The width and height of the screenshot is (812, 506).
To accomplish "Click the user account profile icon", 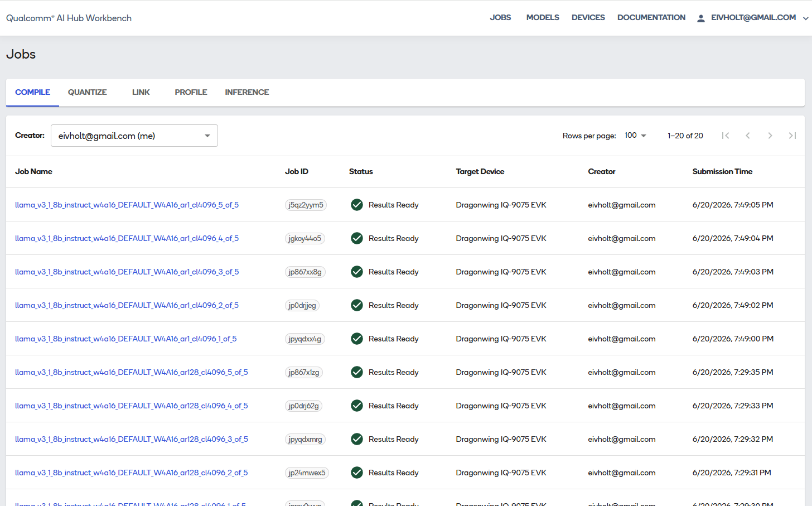I will (x=701, y=18).
